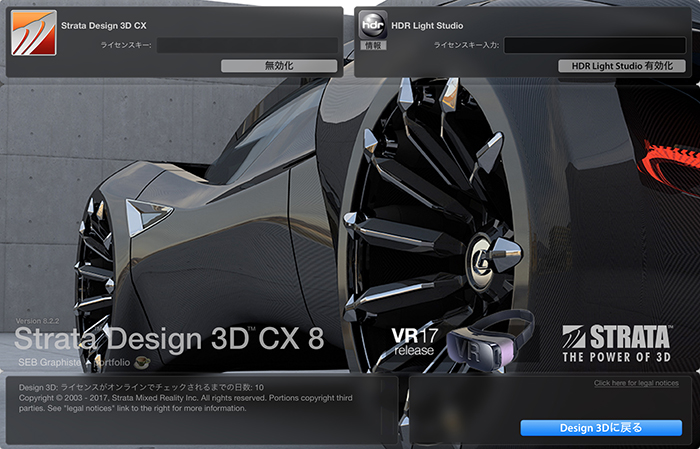Click the HDR Light Studio 有効化 button
This screenshot has width=700, height=449.
coord(622,66)
